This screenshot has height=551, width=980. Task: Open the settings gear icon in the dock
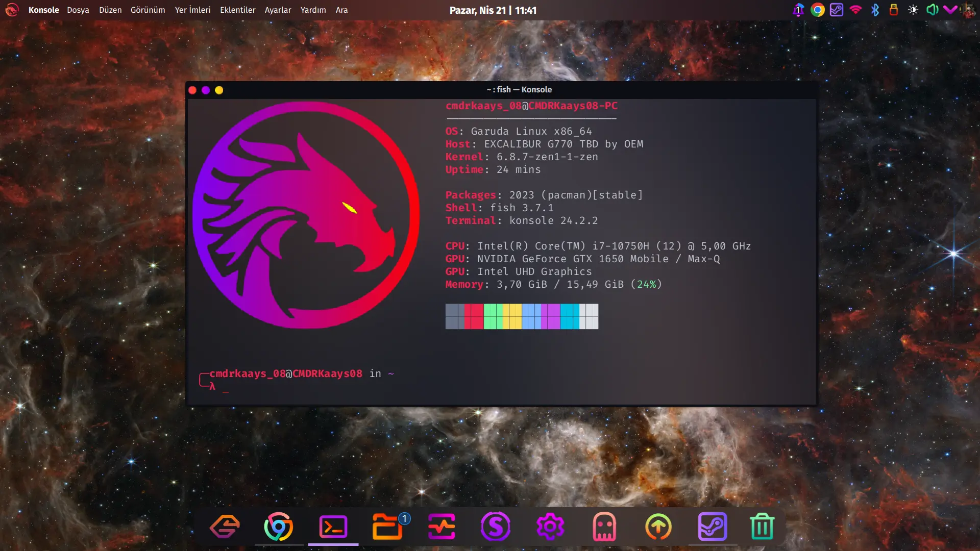(x=550, y=527)
